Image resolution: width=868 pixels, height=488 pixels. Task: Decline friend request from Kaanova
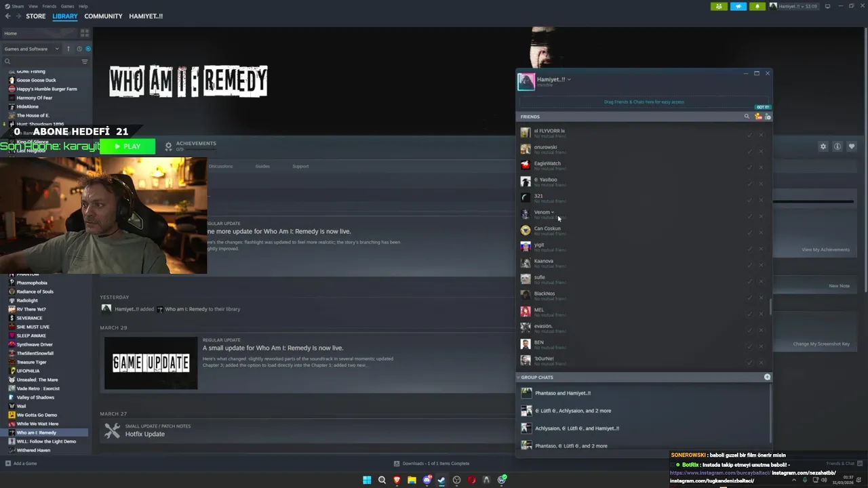coord(761,265)
